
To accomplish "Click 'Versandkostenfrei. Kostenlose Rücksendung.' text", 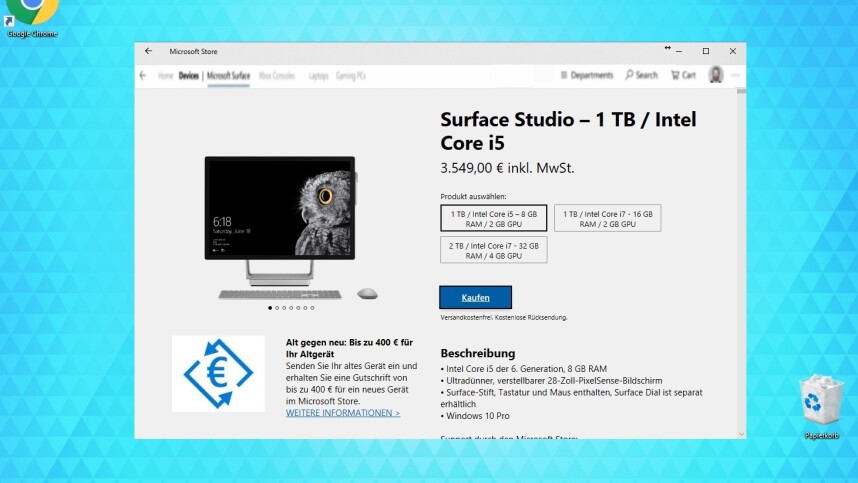I will 504,317.
